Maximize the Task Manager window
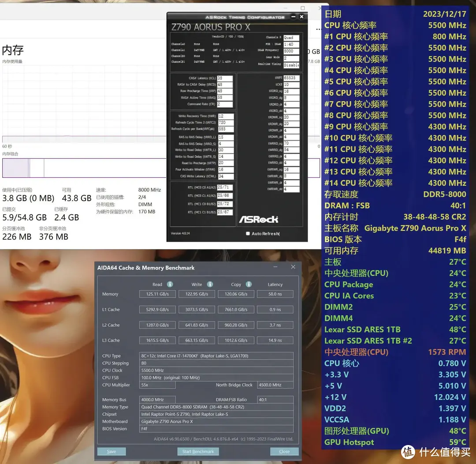Viewport: 476px width, 464px height. (x=303, y=8)
